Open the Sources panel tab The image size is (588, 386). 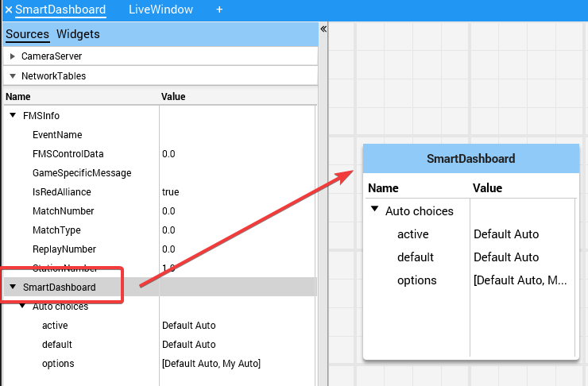27,34
